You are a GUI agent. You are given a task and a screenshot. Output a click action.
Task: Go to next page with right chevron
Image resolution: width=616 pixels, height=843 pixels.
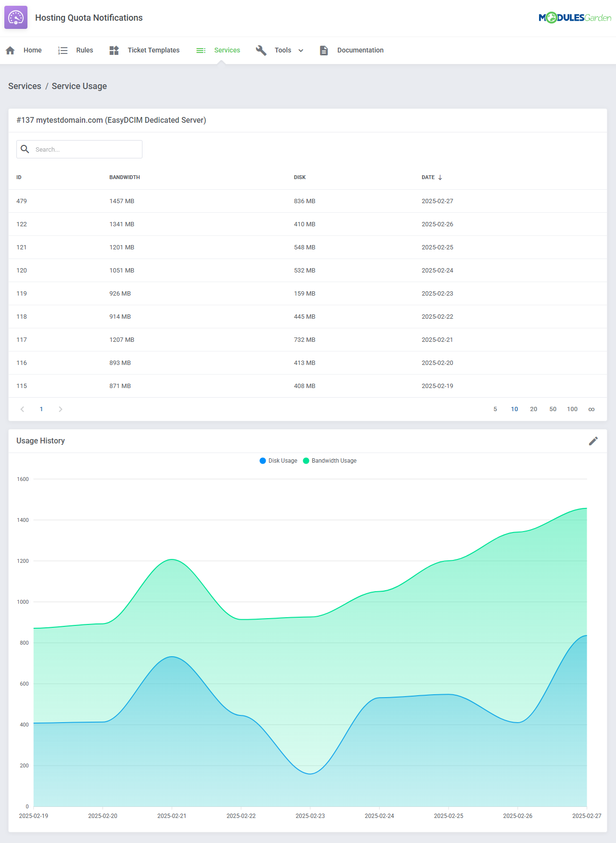click(x=60, y=409)
